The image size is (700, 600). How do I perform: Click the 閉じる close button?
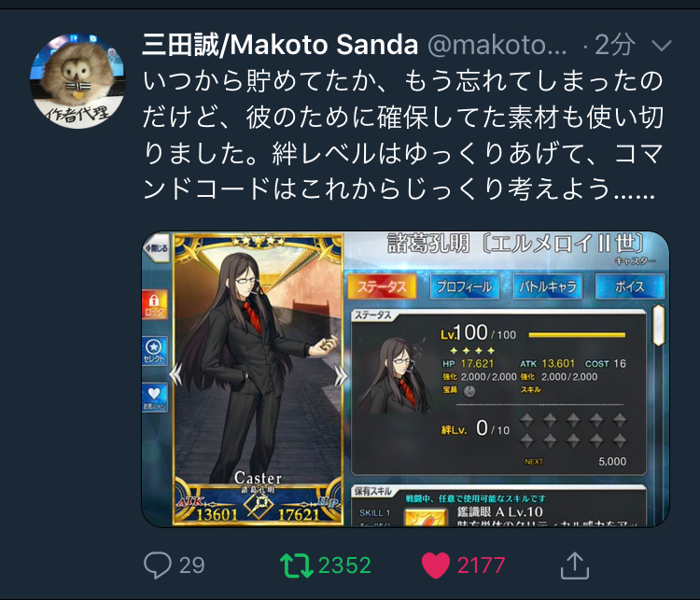[156, 248]
